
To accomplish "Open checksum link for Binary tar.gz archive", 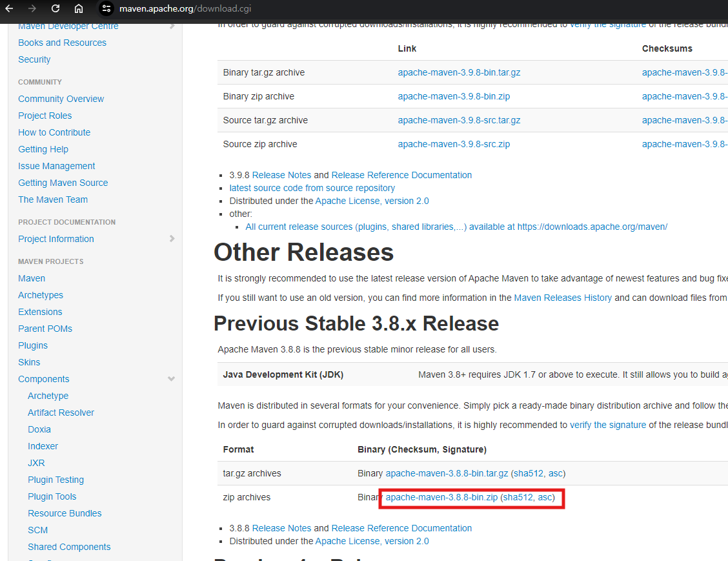I will 685,72.
